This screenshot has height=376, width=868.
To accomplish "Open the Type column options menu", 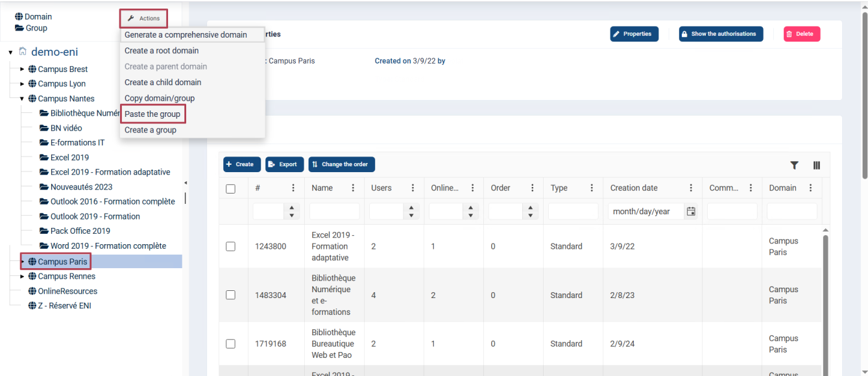I will point(592,188).
